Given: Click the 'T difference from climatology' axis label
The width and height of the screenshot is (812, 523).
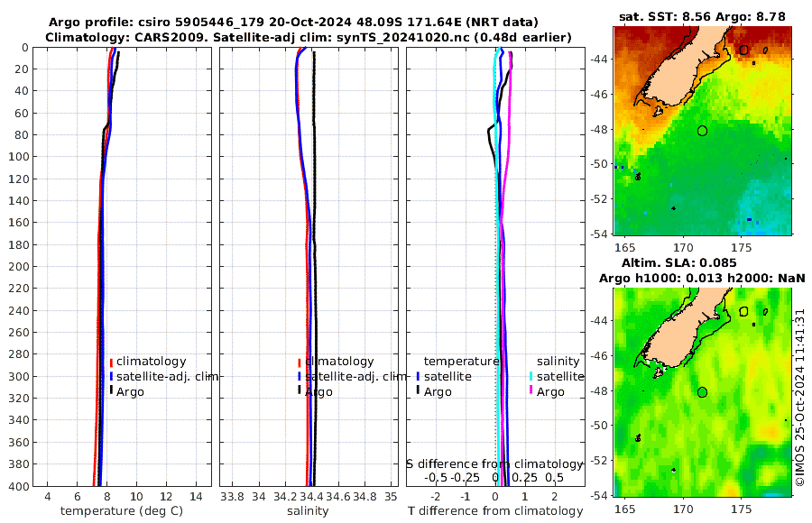Looking at the screenshot, I should point(495,511).
